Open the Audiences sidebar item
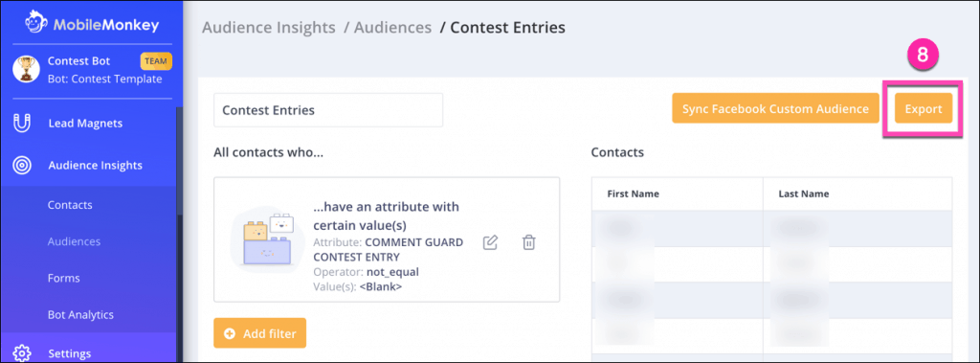Viewport: 980px width, 363px height. point(74,241)
